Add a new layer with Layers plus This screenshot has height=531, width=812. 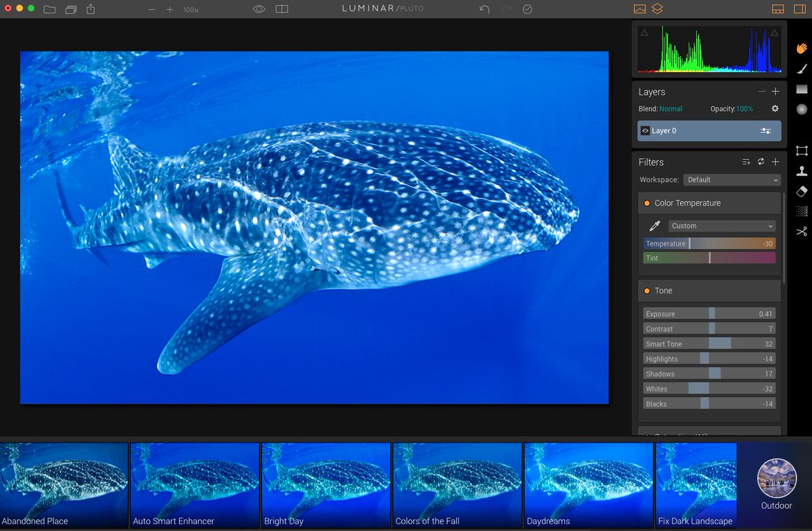(775, 91)
